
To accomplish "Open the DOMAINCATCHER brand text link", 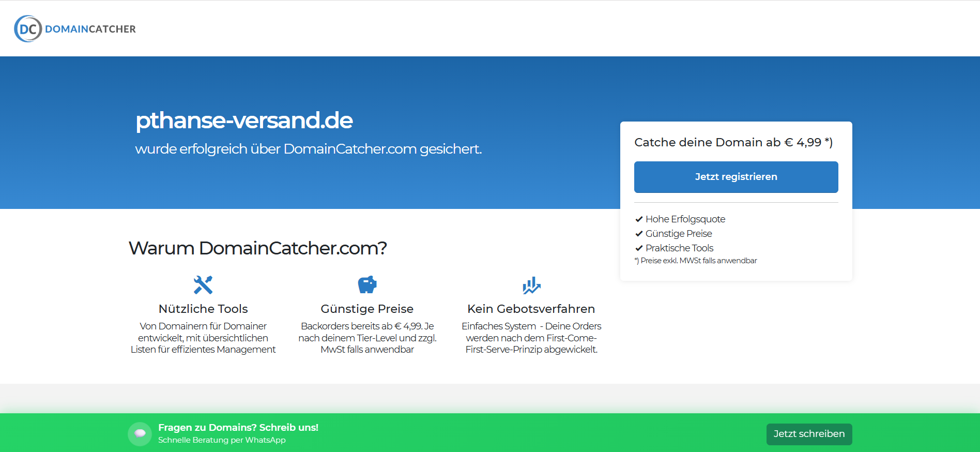I will pos(90,29).
